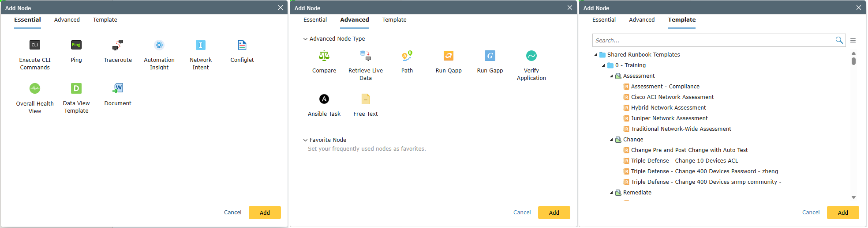The image size is (868, 228).
Task: Choose the Overall Health View icon
Action: pos(35,88)
